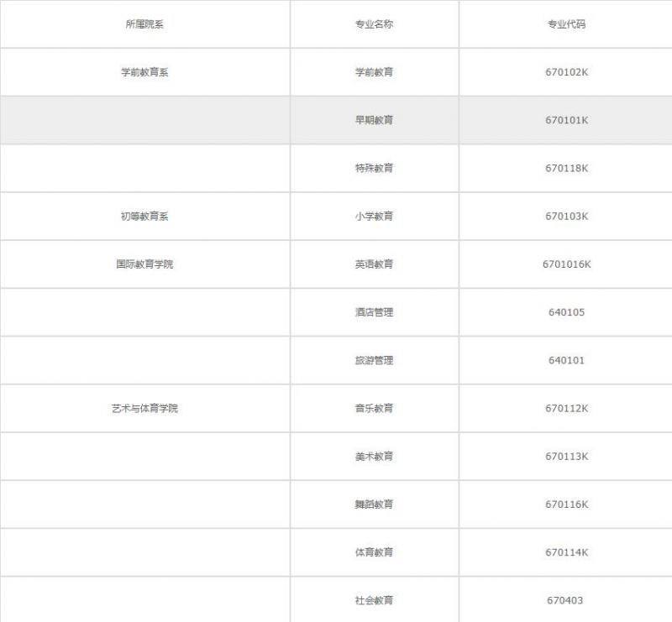This screenshot has width=672, height=622.
Task: Click the 旅游管理 major cell
Action: (x=374, y=360)
